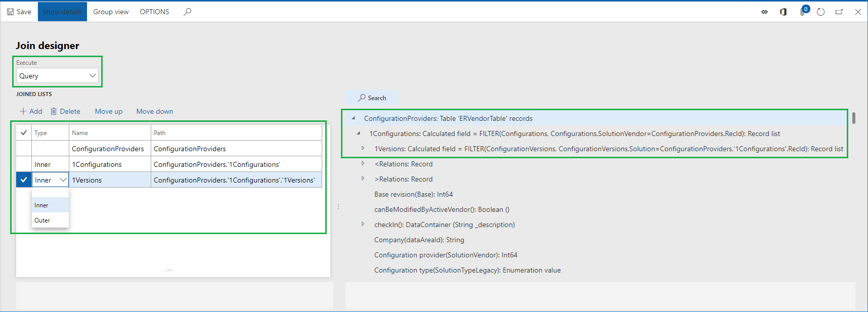Screen dimensions: 868x312
Task: Open page in new window icon
Action: click(839, 12)
